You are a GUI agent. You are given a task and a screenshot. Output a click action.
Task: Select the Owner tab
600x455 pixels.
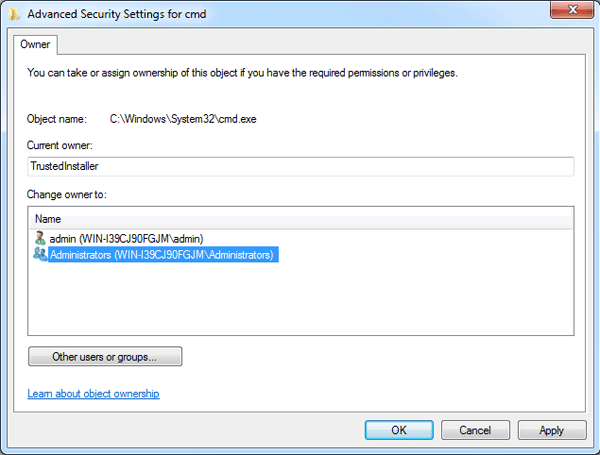tap(34, 45)
